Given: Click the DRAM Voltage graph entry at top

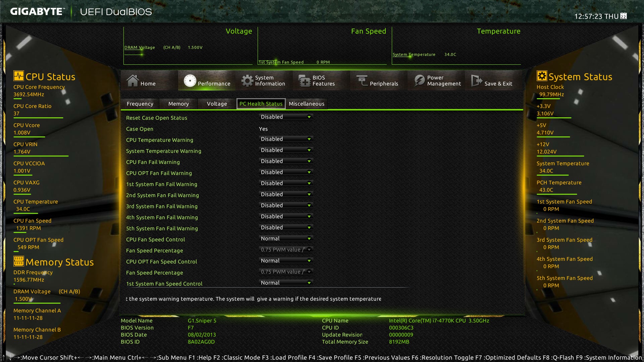Looking at the screenshot, I should click(x=163, y=47).
